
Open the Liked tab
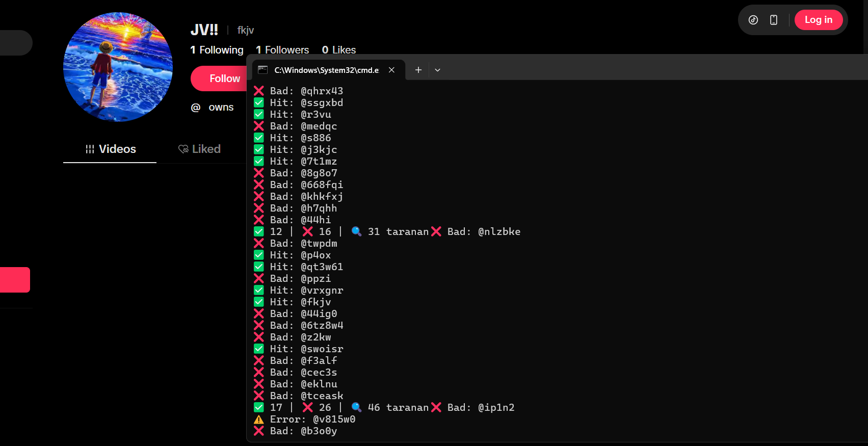tap(199, 149)
